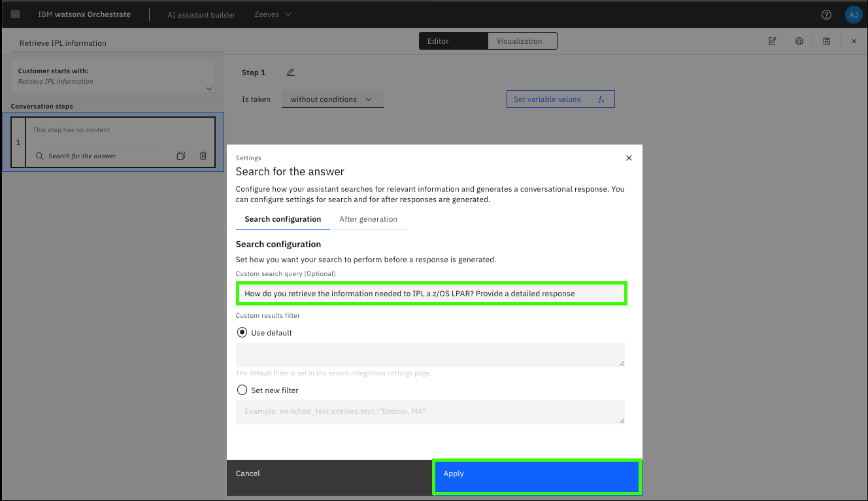Click the edit pencil icon beside Step 1

(291, 73)
